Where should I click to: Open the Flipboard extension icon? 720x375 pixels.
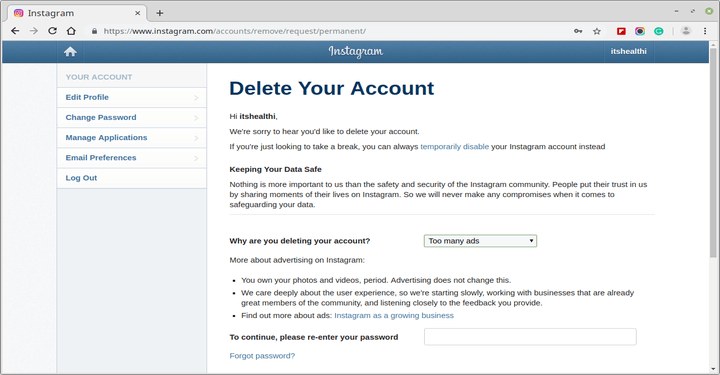point(621,31)
